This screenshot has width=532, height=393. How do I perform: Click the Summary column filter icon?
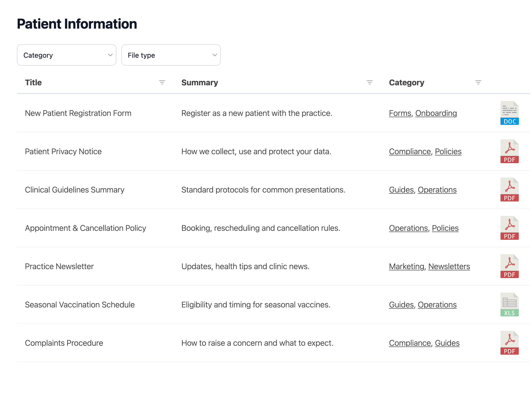point(370,82)
